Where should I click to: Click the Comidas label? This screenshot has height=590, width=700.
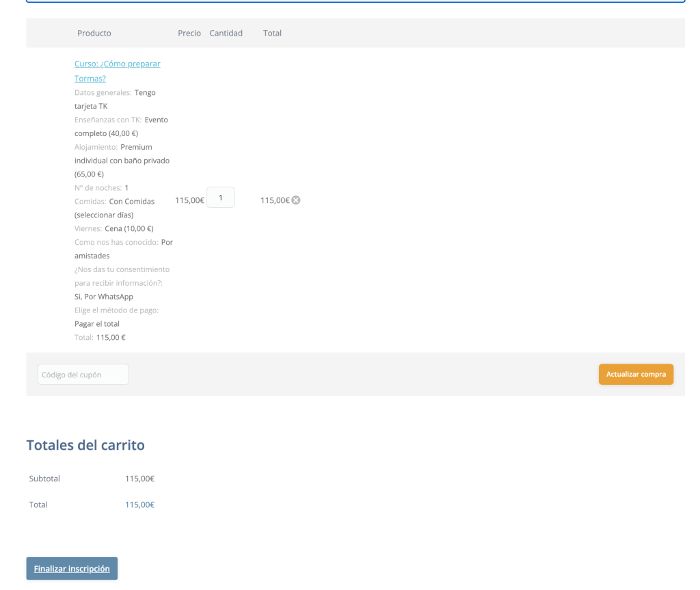pos(90,202)
